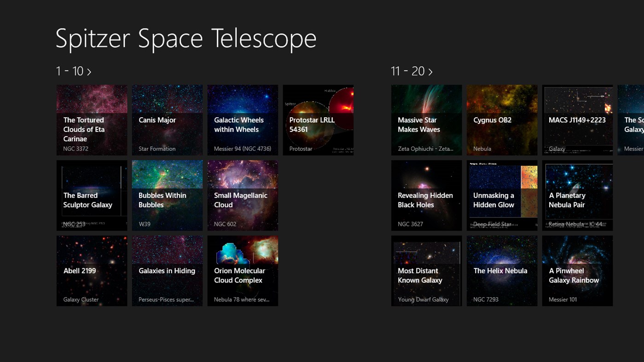Screen dimensions: 644x362
Task: Select the Most Distant Known Galaxy tile
Action: coord(426,270)
